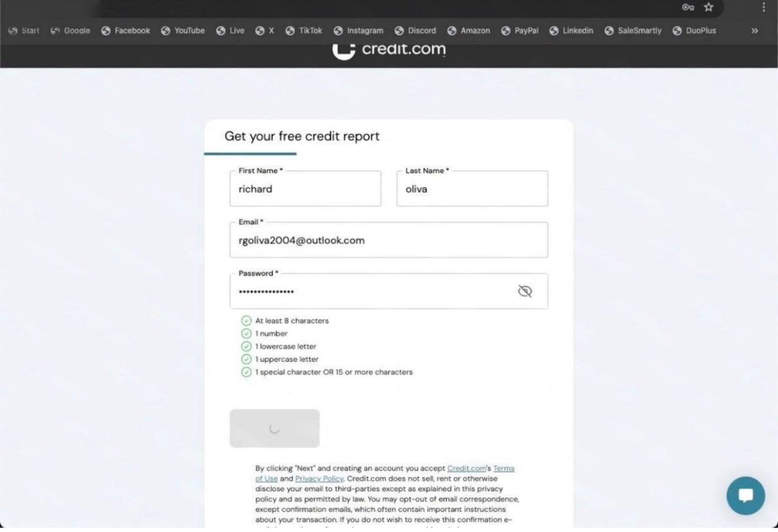Open the chat support bubble
This screenshot has width=778, height=532.
[x=746, y=495]
